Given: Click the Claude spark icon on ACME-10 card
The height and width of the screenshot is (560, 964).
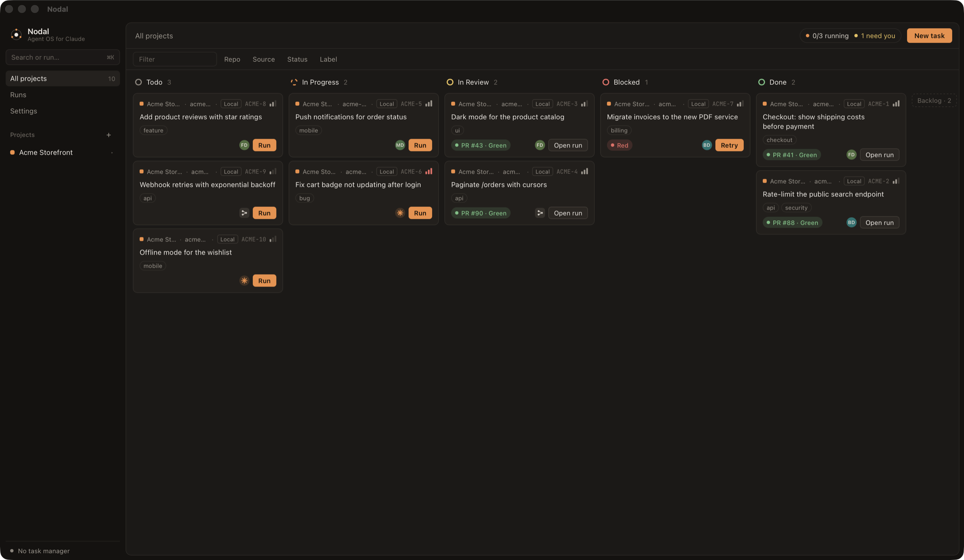Looking at the screenshot, I should [244, 281].
